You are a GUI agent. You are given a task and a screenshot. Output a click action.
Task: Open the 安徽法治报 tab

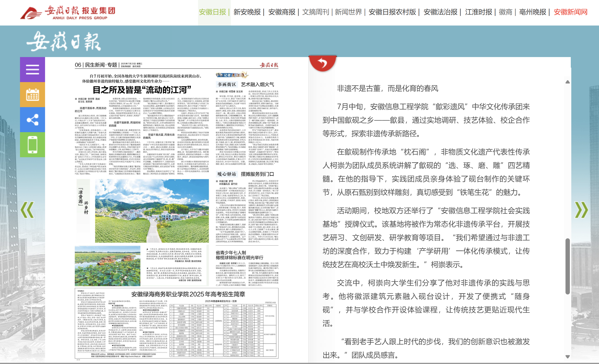pyautogui.click(x=440, y=12)
